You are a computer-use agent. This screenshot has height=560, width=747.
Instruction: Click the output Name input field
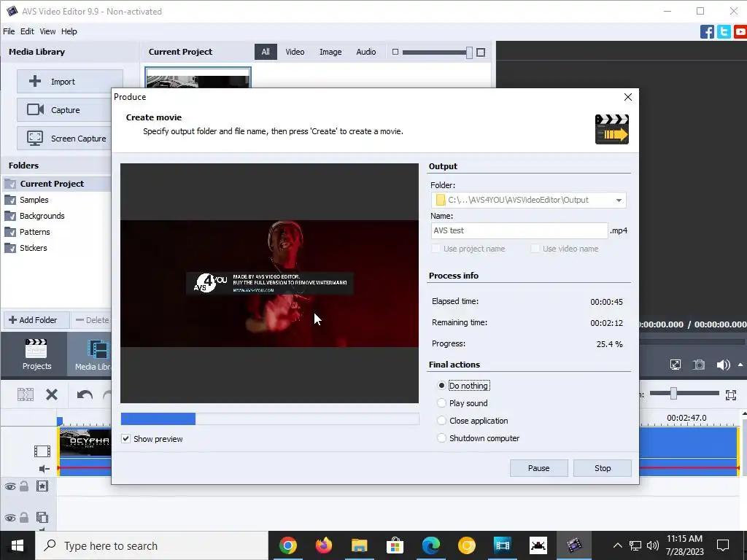coord(519,230)
